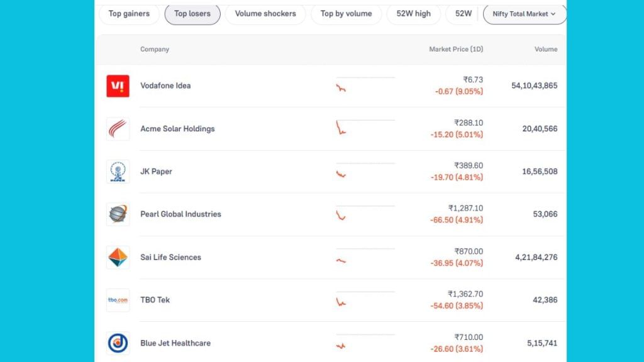Screen dimensions: 644x362
Task: Click the Sai Life Sciences logo
Action: click(x=118, y=257)
